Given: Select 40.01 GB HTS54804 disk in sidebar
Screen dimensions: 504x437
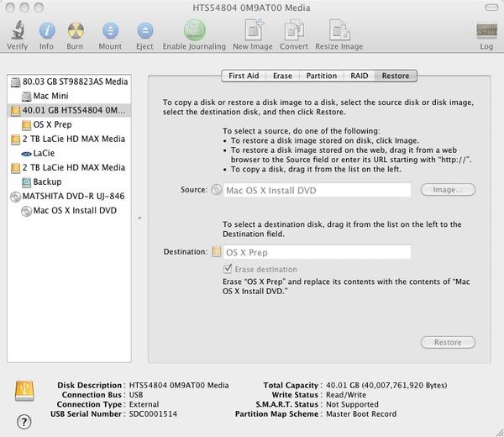Looking at the screenshot, I should pos(69,110).
